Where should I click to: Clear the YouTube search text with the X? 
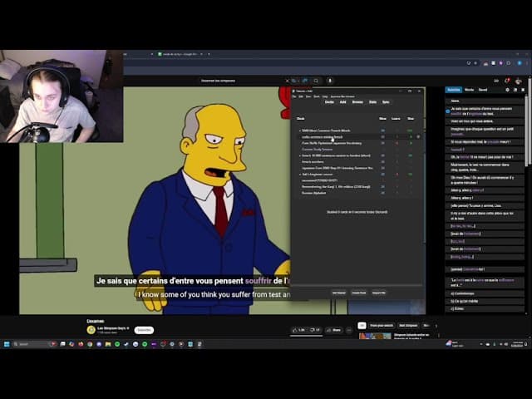(287, 81)
